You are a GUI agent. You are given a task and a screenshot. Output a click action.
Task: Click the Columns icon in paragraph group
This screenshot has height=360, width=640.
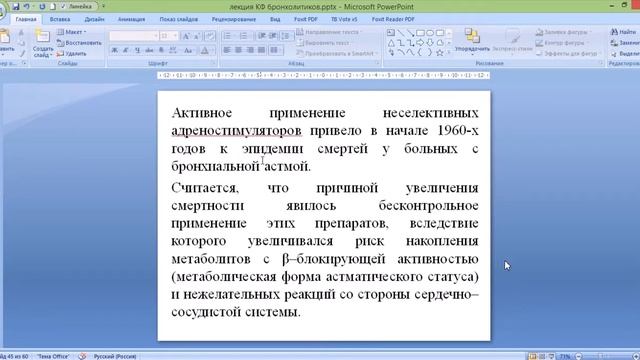coord(276,50)
